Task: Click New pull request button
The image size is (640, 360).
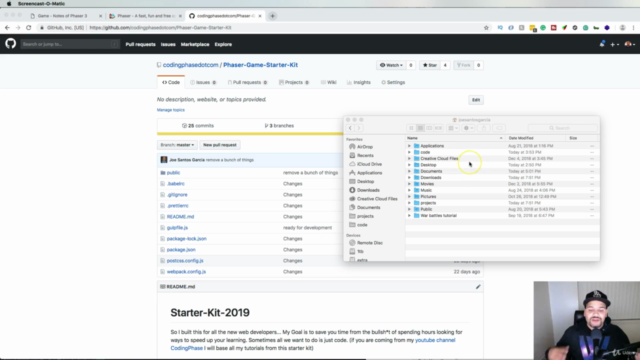Action: pos(220,145)
